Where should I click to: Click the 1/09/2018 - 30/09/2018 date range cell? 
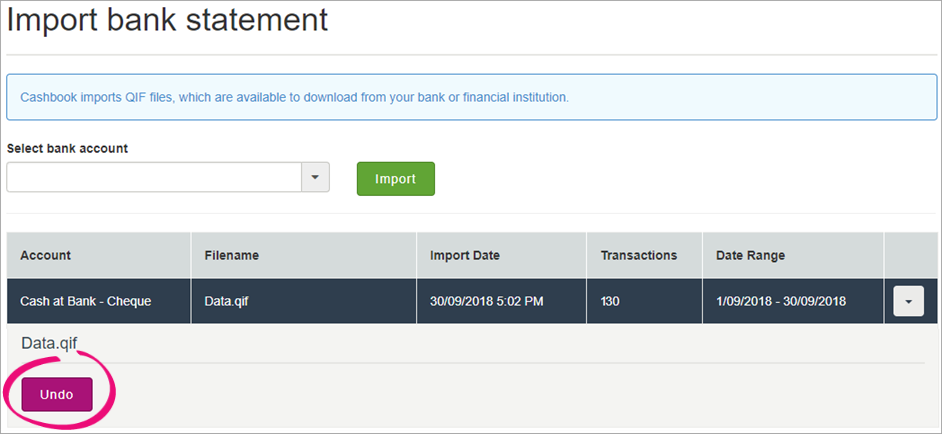(781, 301)
